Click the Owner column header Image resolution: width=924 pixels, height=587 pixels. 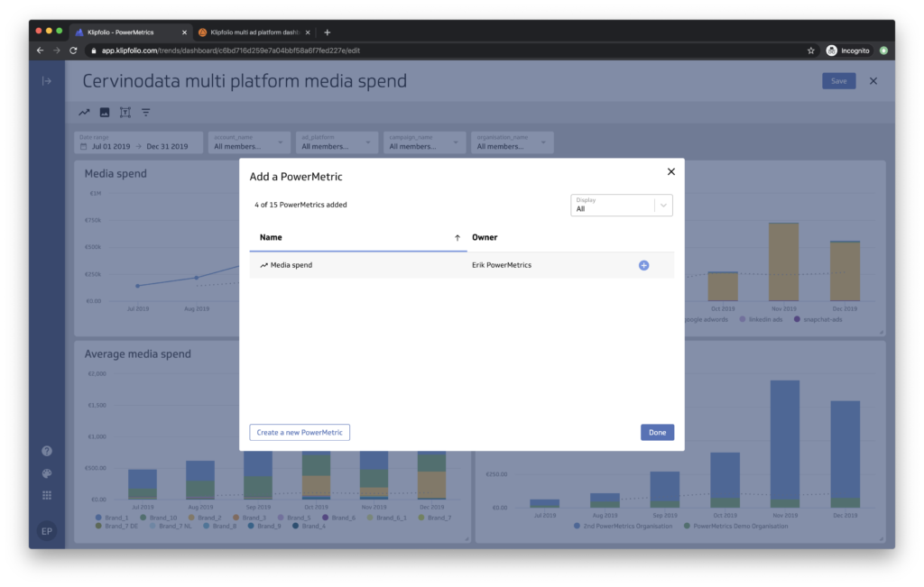[485, 237]
